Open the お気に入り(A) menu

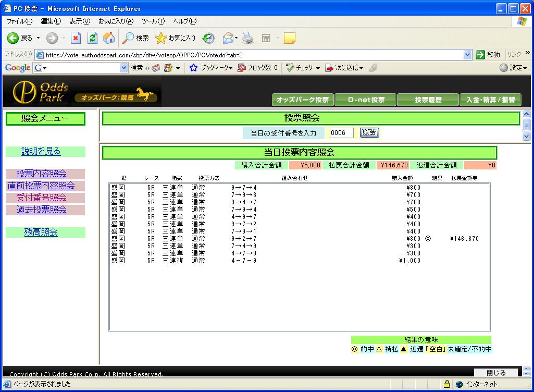pyautogui.click(x=116, y=21)
